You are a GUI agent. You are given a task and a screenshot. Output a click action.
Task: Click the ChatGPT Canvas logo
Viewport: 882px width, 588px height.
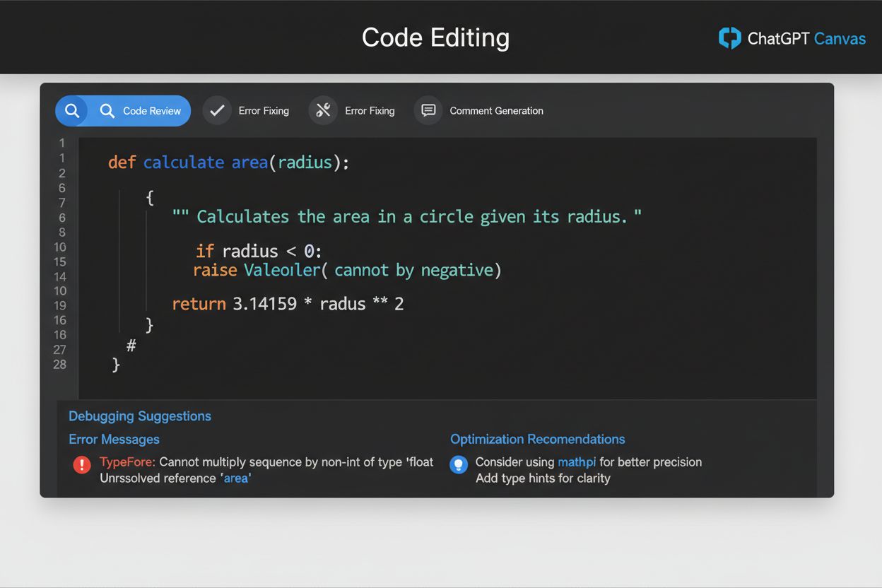point(790,38)
